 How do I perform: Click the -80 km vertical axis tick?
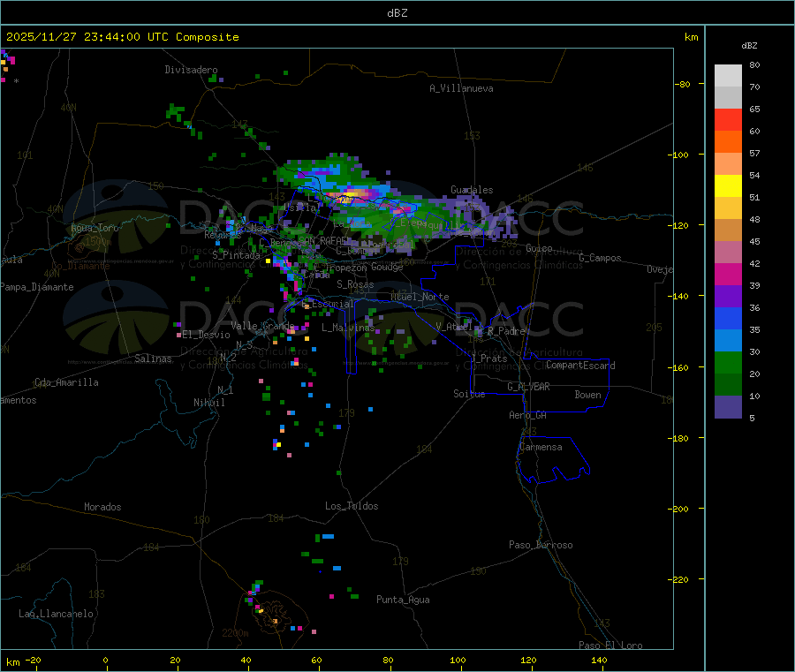click(x=682, y=84)
